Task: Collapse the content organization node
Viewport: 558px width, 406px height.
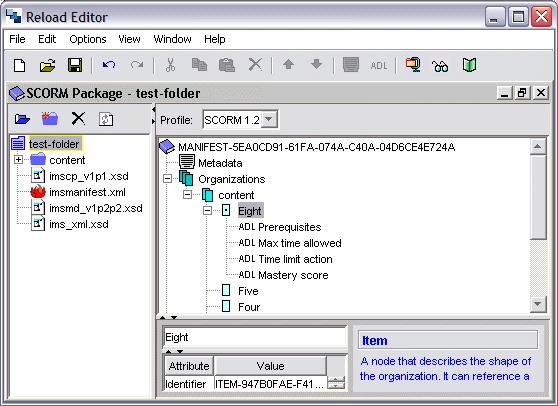Action: click(187, 195)
